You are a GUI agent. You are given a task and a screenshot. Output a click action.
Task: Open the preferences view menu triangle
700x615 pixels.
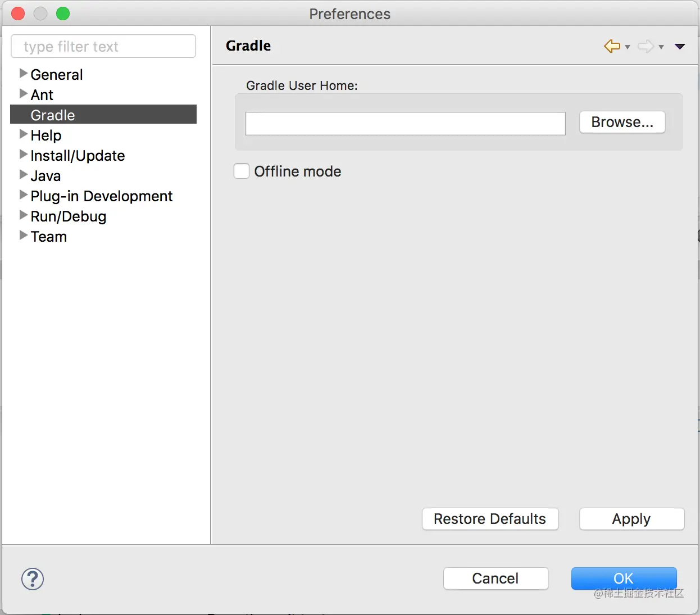pyautogui.click(x=680, y=47)
